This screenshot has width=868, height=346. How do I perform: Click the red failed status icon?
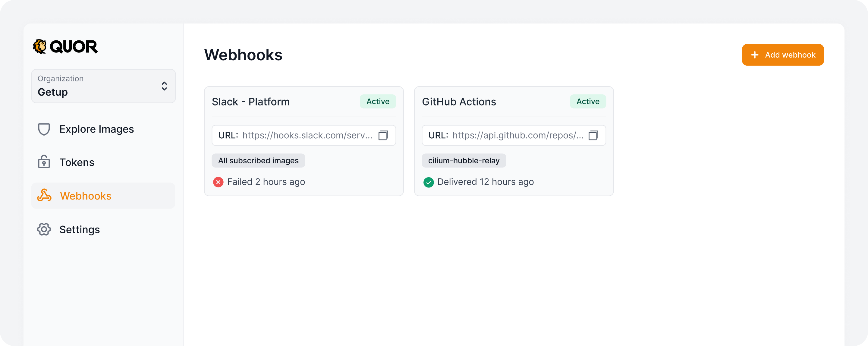click(218, 182)
